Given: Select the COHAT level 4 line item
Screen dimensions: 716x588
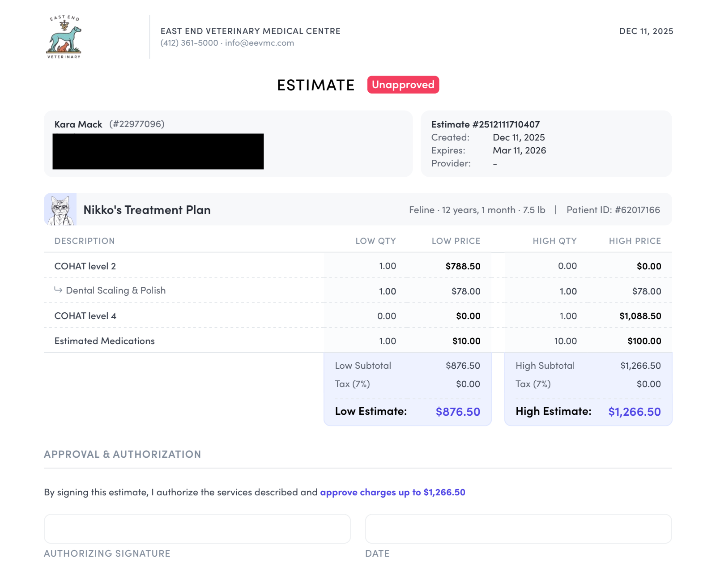Looking at the screenshot, I should pos(85,316).
